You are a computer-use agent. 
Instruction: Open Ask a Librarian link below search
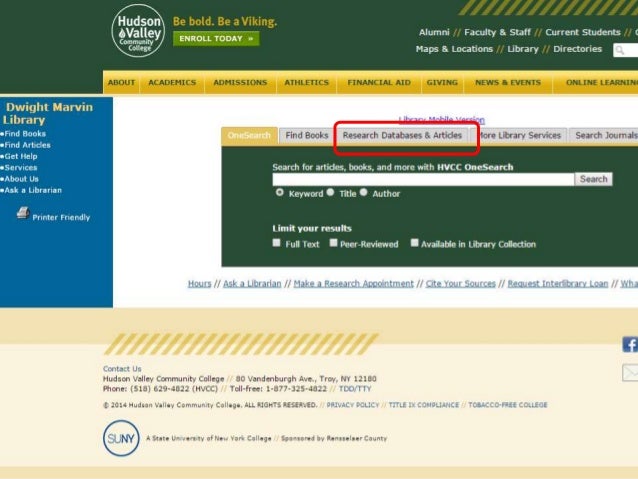tap(252, 284)
